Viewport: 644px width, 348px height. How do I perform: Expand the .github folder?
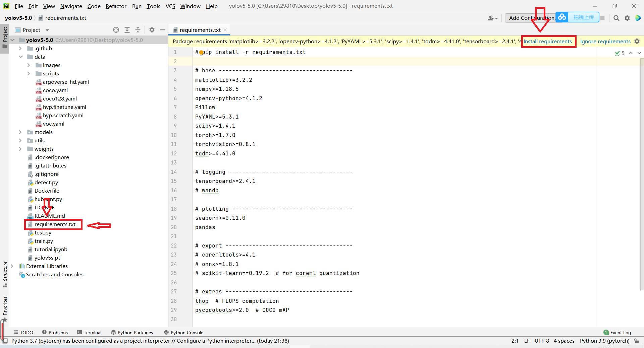(x=20, y=48)
